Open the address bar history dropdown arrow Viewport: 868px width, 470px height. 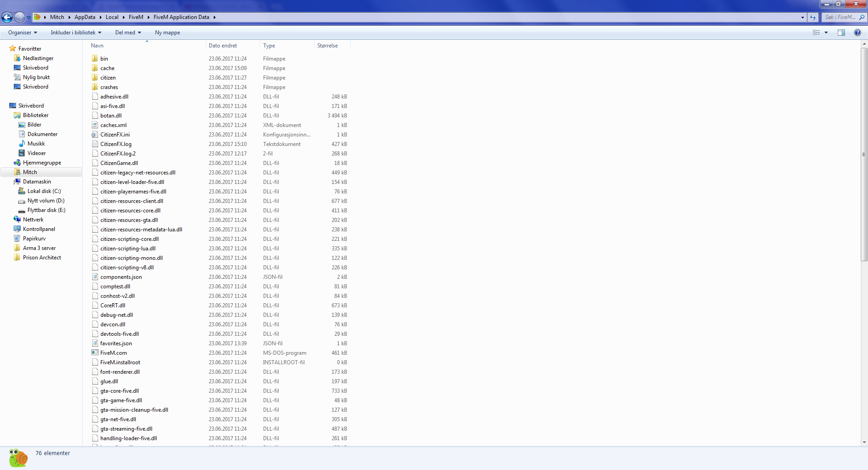pyautogui.click(x=802, y=17)
